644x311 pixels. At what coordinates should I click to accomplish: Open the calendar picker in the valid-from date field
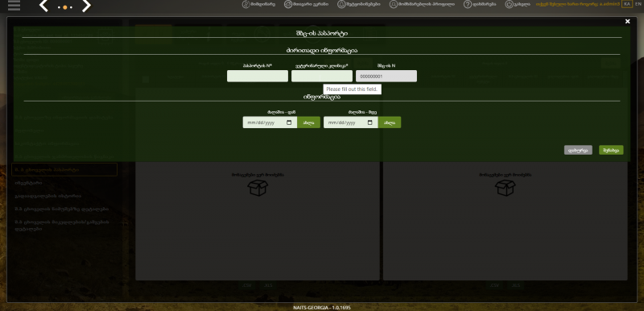pyautogui.click(x=289, y=122)
